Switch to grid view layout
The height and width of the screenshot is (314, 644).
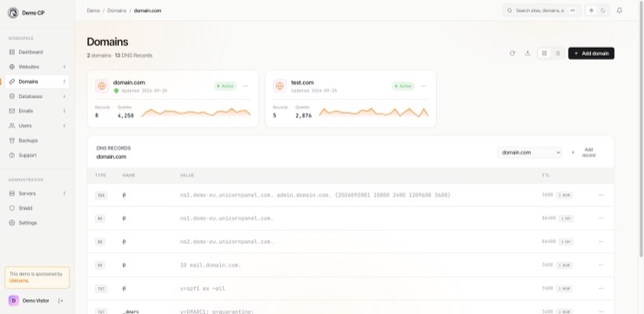545,53
